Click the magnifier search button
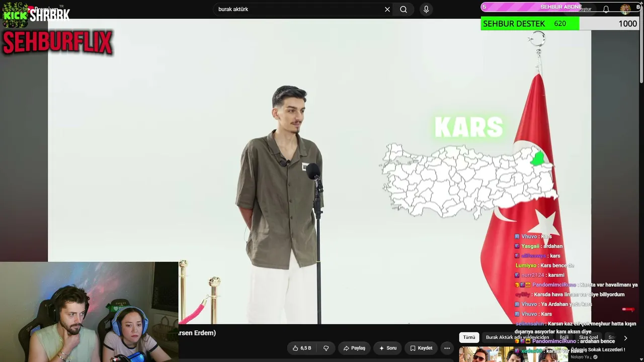 tap(404, 9)
